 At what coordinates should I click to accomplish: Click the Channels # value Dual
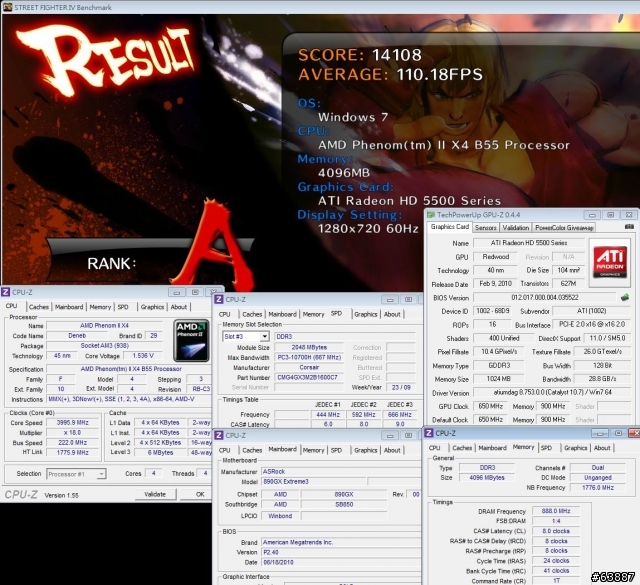[598, 467]
